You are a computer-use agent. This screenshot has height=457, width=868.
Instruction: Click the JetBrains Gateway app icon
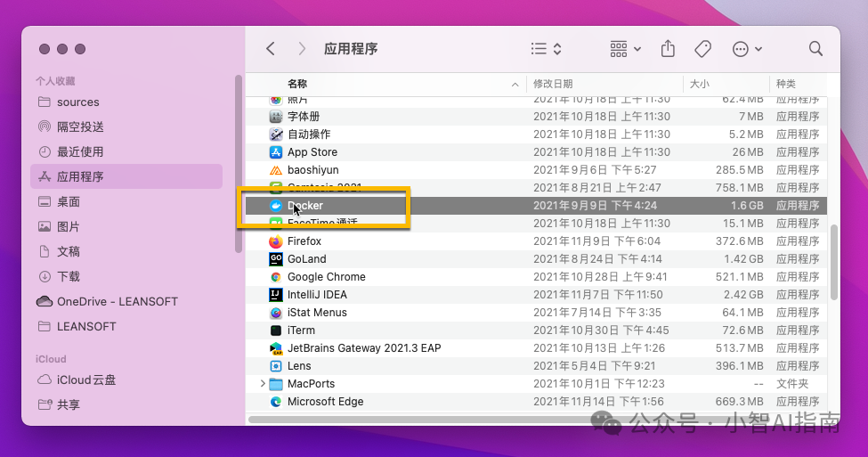276,348
